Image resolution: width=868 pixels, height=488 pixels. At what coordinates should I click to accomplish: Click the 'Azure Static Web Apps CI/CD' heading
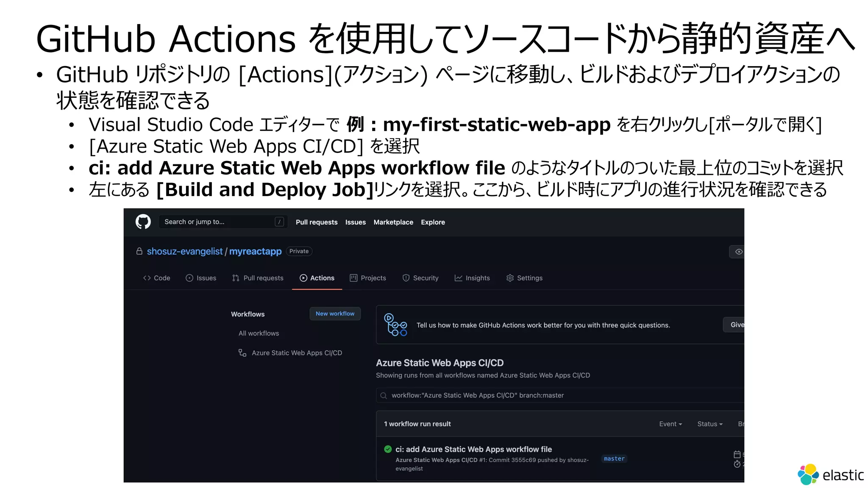click(x=440, y=363)
